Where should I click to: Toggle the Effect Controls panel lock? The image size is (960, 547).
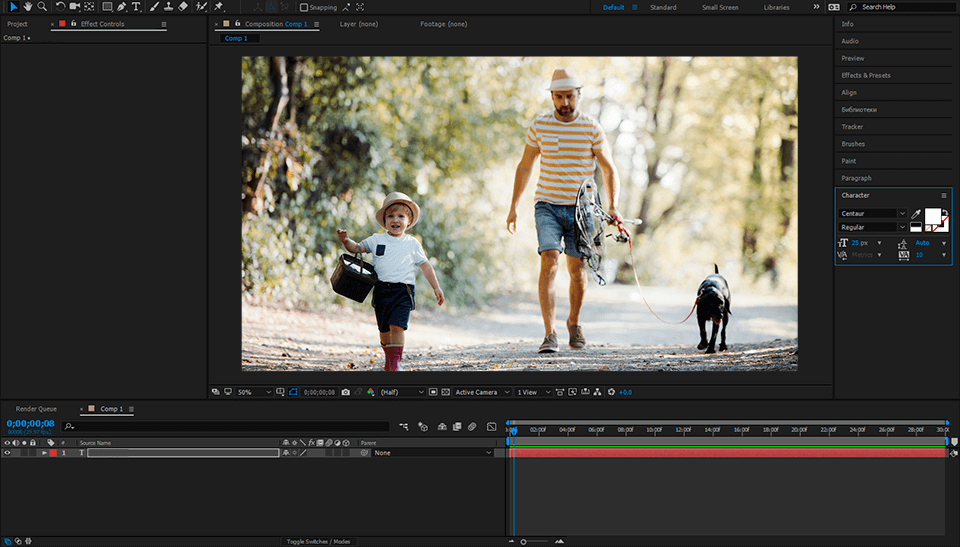click(x=73, y=24)
